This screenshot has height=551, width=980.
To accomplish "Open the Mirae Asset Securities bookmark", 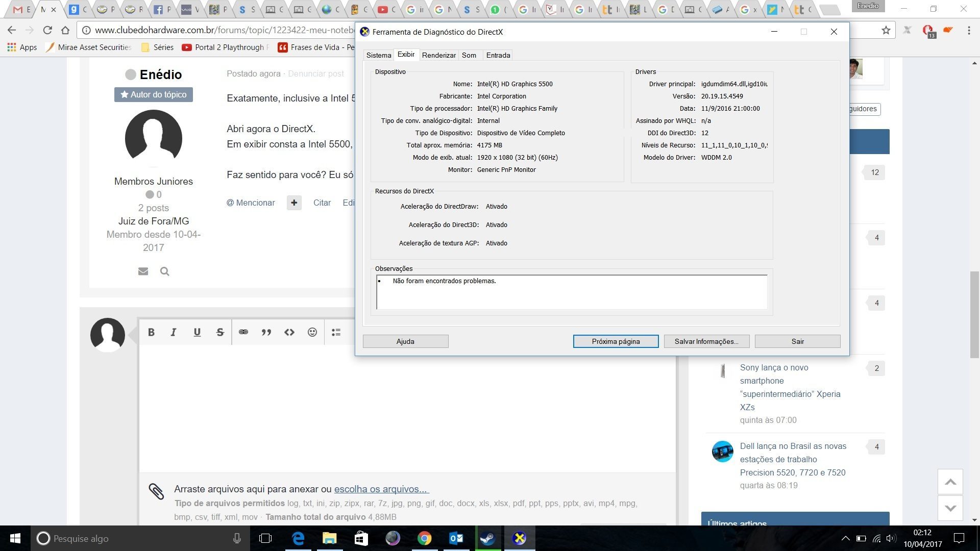I will tap(89, 47).
